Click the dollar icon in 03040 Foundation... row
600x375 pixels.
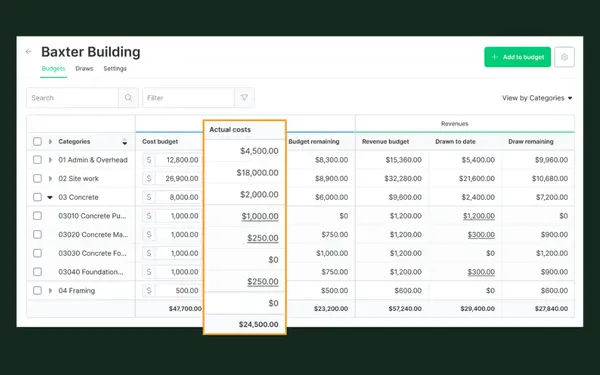coord(149,272)
